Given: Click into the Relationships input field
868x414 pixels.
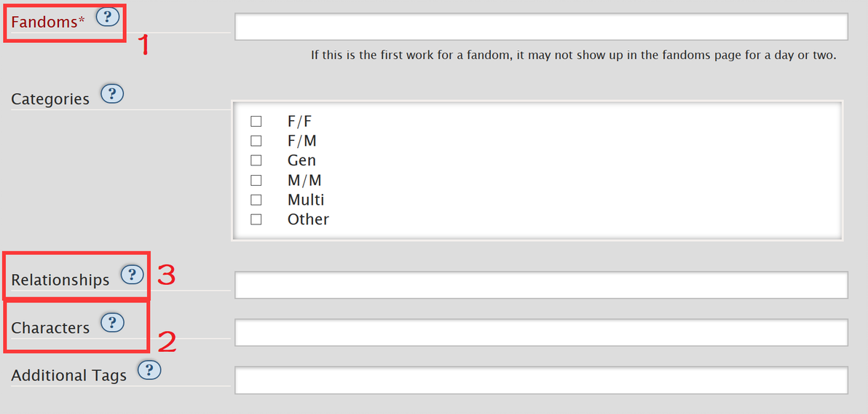Looking at the screenshot, I should (540, 285).
